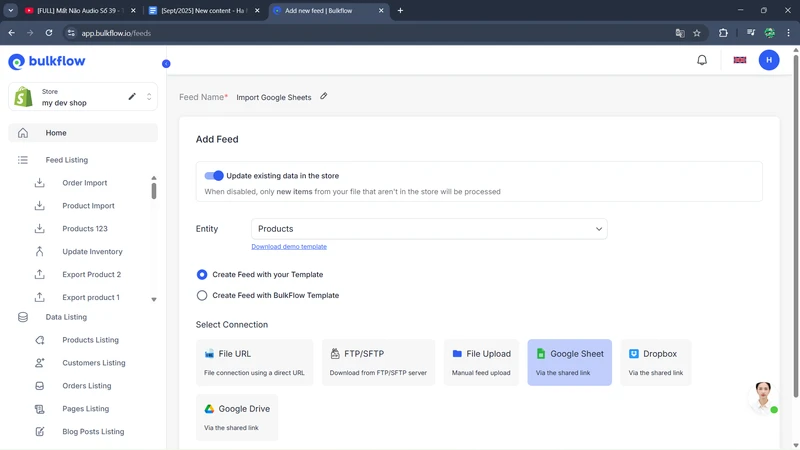Select Create Feed with BulkFlow Template

(202, 296)
